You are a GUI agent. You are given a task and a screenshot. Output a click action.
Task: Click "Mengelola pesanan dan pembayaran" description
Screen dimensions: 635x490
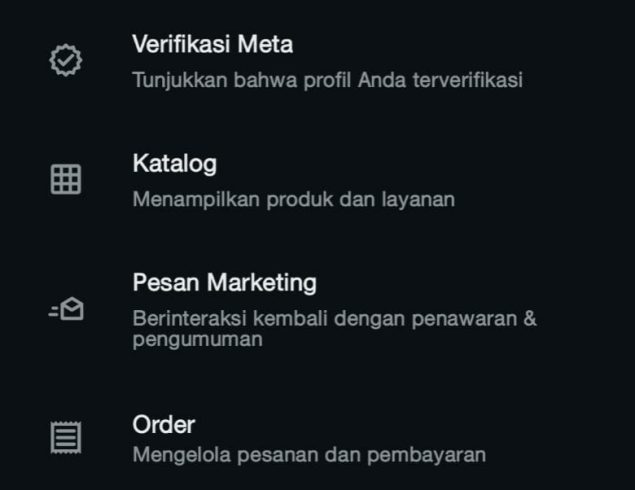pos(309,455)
